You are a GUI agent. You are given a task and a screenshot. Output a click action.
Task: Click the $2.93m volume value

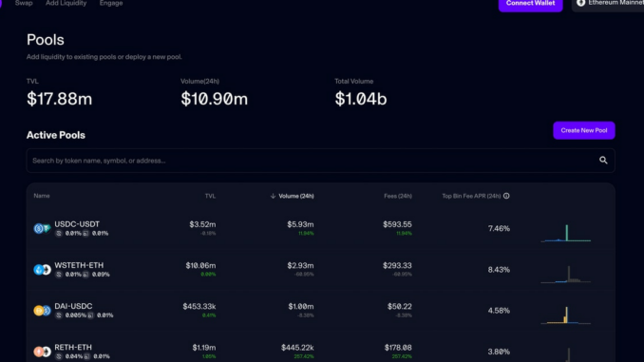pos(300,265)
